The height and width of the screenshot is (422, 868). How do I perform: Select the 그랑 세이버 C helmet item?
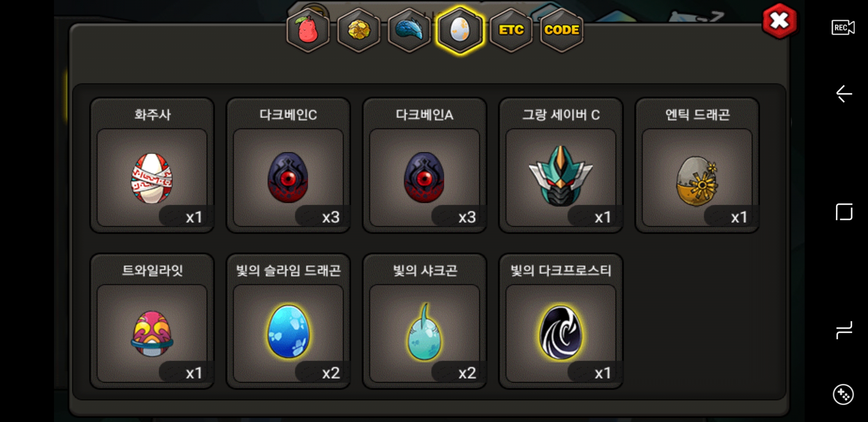tap(561, 165)
